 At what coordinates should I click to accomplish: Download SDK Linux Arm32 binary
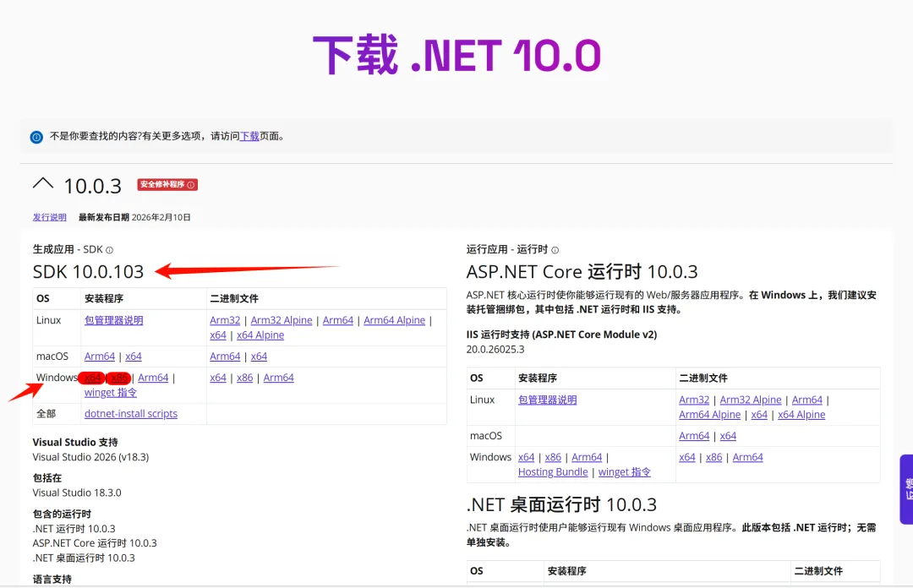point(225,320)
